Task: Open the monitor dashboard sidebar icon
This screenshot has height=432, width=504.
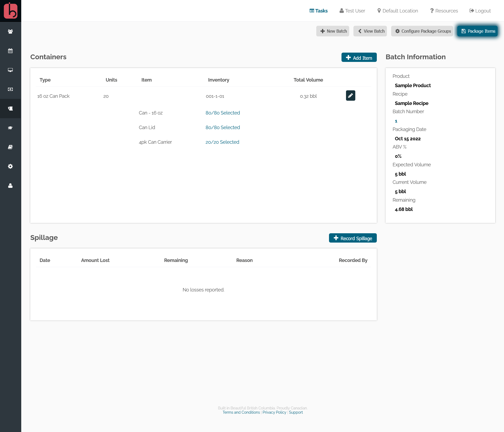Action: [x=10, y=70]
